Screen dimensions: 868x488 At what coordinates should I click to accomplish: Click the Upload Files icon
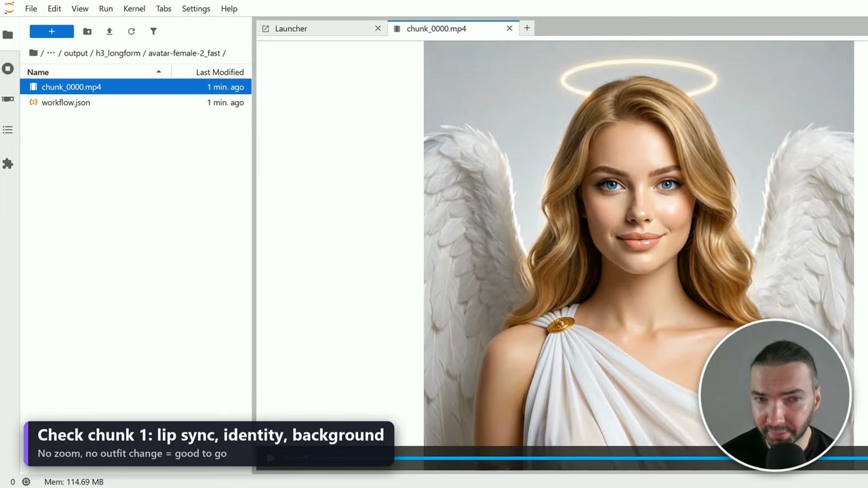[109, 31]
